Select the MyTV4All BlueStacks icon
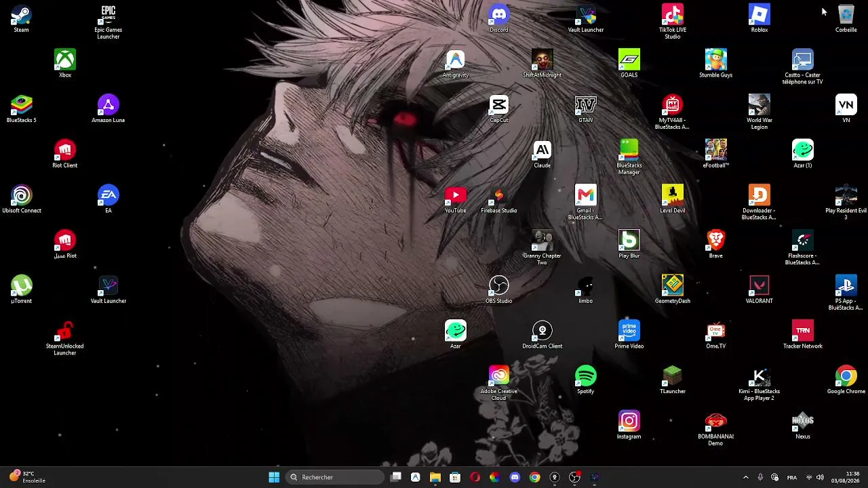This screenshot has width=868, height=488. 673,113
